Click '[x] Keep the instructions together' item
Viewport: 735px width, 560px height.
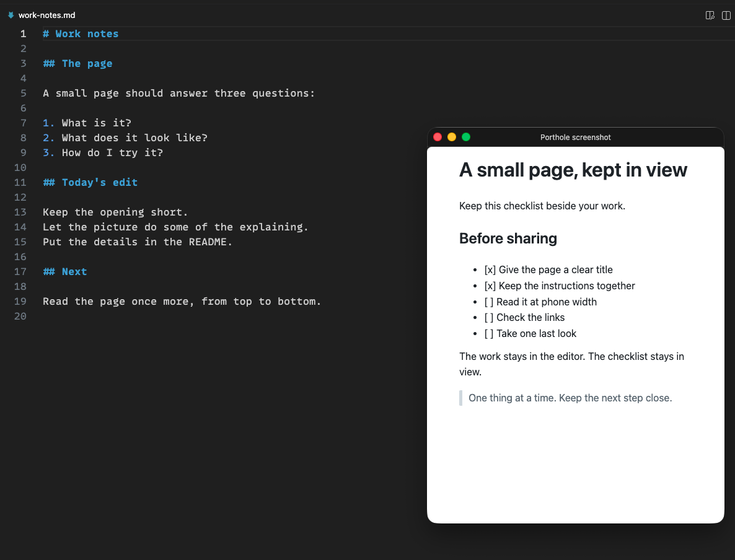(x=560, y=286)
